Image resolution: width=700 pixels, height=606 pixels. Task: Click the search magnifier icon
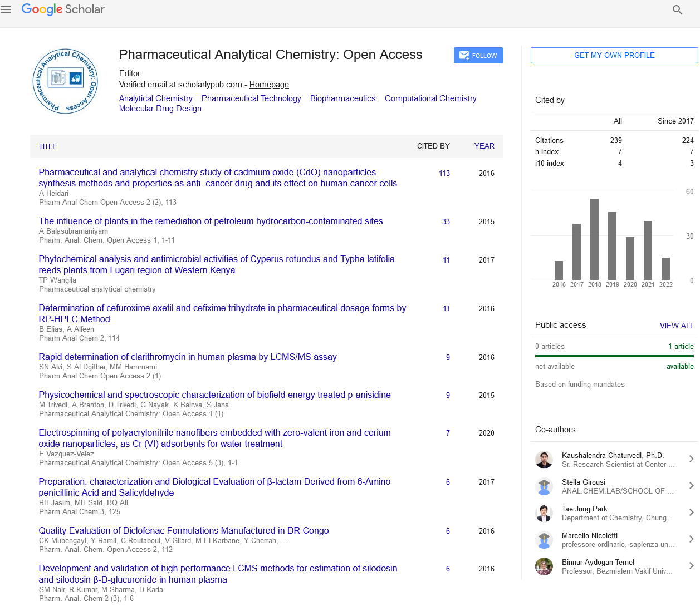point(677,9)
